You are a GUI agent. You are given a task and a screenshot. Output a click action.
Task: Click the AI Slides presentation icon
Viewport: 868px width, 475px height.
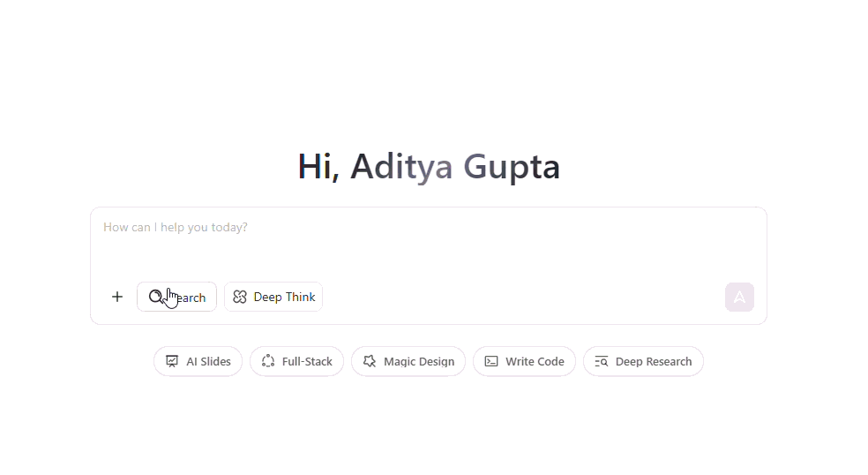point(172,361)
